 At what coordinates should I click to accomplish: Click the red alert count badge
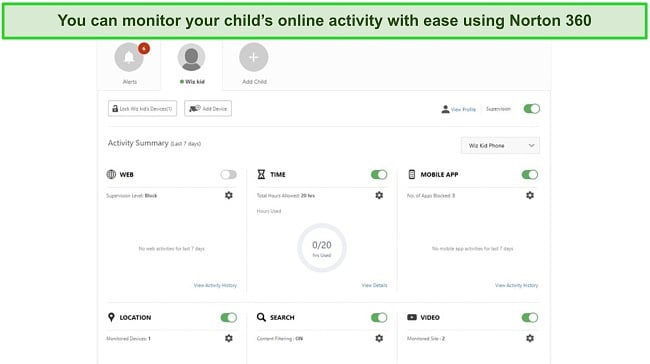pos(144,49)
